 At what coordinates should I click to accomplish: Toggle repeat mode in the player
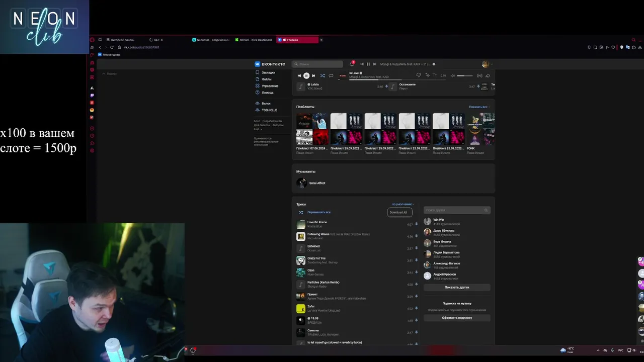click(x=331, y=76)
